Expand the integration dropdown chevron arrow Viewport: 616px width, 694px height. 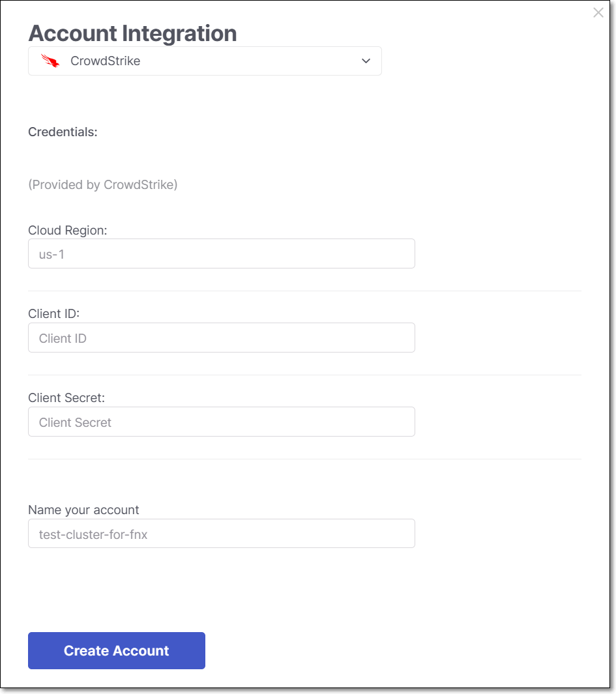tap(366, 61)
